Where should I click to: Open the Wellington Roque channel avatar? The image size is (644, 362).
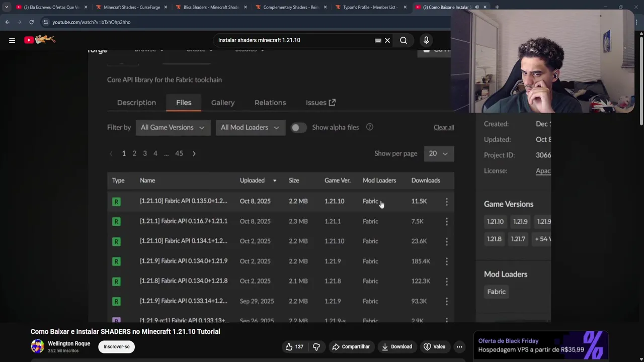point(37,346)
